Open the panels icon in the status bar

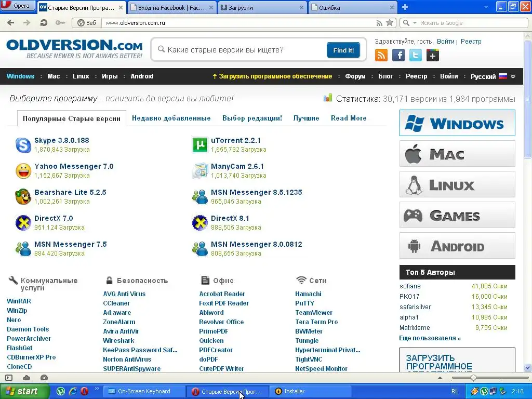(9, 378)
